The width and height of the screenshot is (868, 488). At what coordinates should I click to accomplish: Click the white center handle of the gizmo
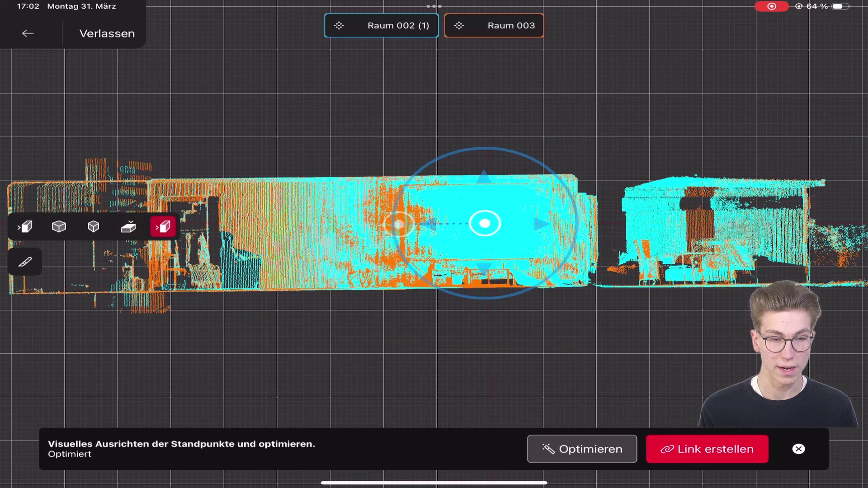(485, 223)
